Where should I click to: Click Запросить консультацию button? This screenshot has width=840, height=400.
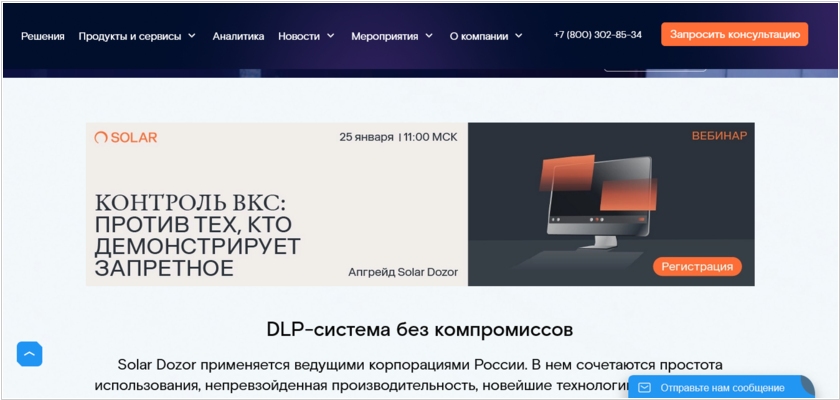pos(734,34)
